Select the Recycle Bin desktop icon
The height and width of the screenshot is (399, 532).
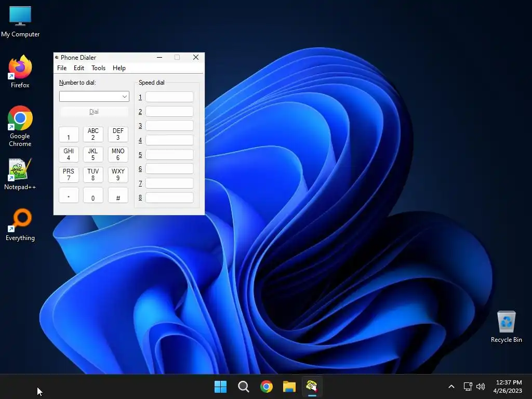click(x=506, y=326)
